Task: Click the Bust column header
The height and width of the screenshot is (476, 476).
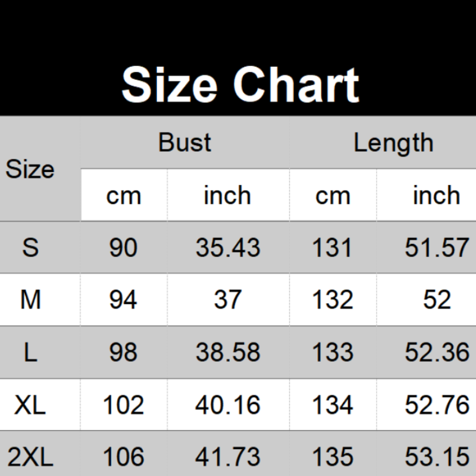Action: [184, 143]
